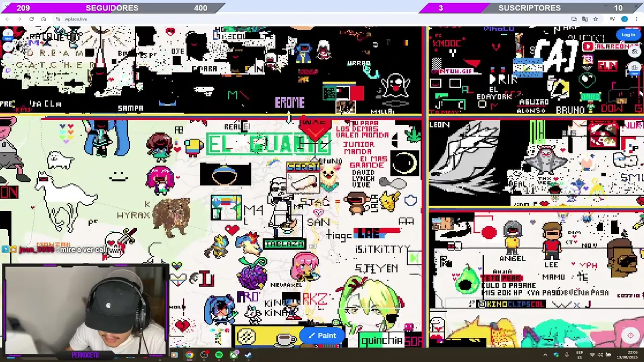Click the round map control below info button
Image resolution: width=644 pixels, height=362 pixels.
(8, 47)
